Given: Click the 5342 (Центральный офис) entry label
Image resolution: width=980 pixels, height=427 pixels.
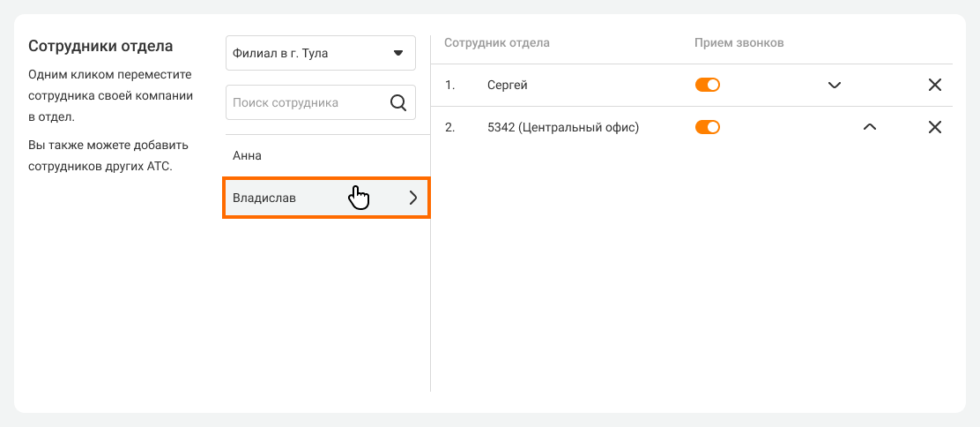Looking at the screenshot, I should point(562,127).
